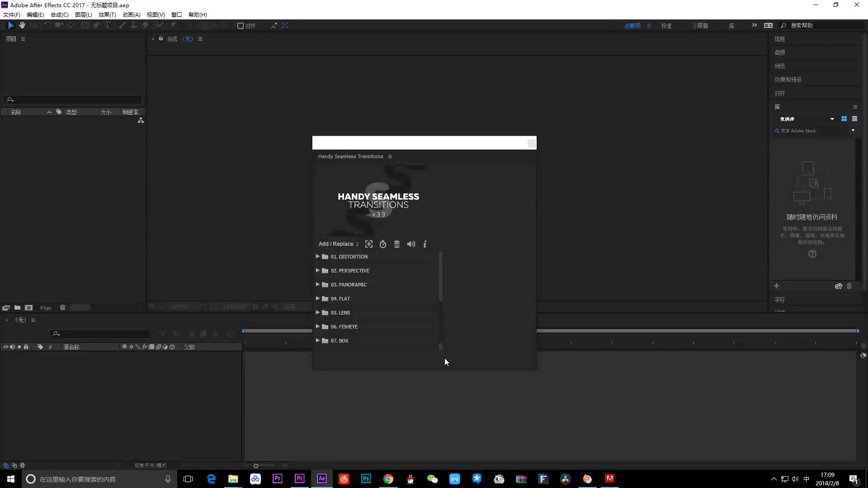Click 切换开关/模式 toggle button

[151, 465]
